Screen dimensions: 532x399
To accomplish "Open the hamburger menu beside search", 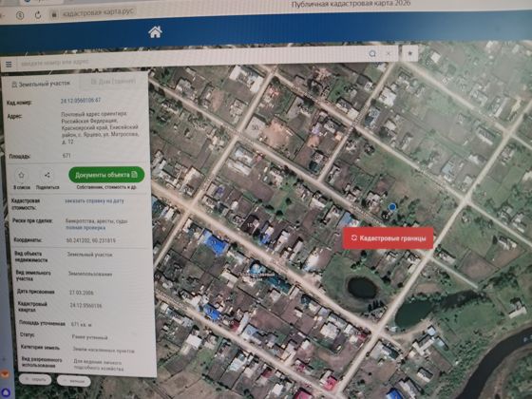I will click(9, 65).
